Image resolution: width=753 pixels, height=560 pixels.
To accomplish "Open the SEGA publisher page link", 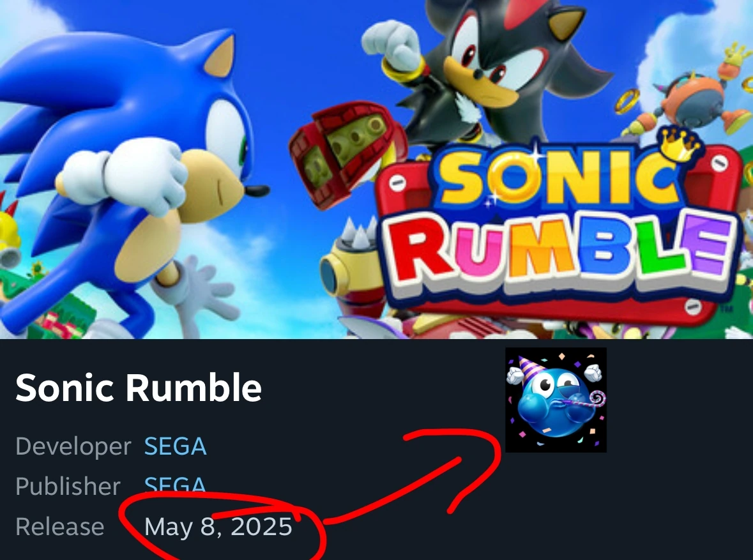I will tap(175, 486).
